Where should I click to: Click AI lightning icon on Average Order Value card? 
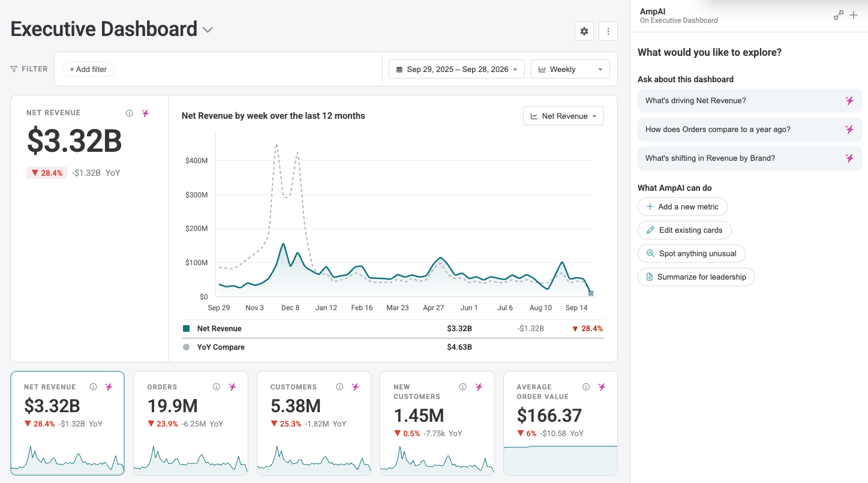click(x=602, y=387)
